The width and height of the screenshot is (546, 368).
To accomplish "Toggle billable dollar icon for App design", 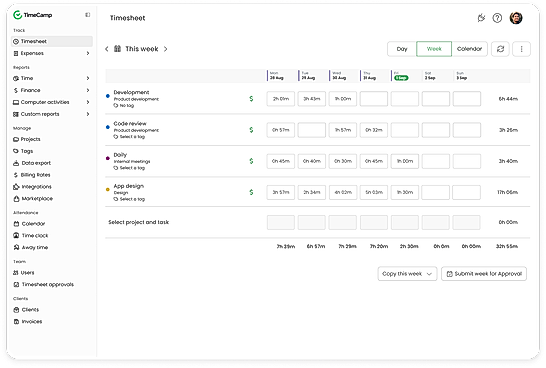I will coord(251,192).
